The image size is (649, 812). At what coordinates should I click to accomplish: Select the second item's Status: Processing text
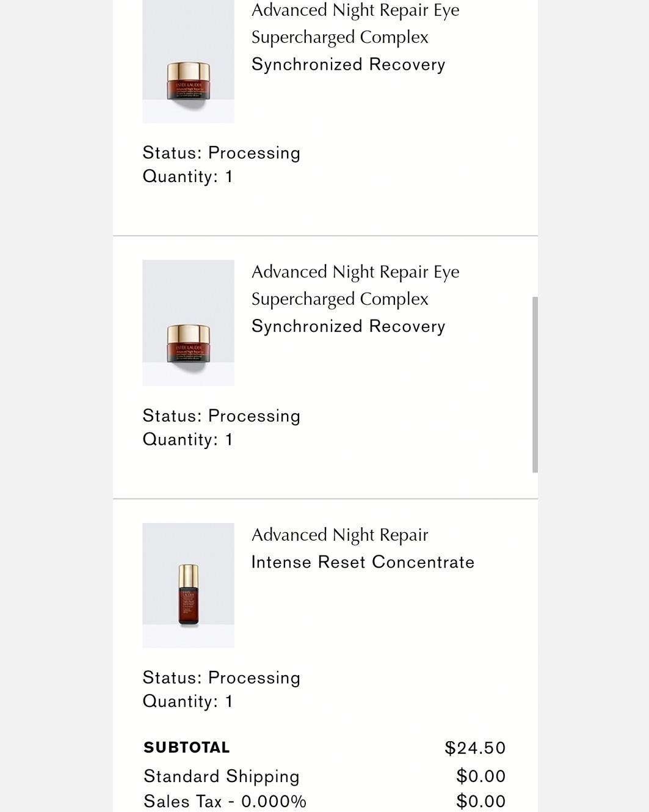(221, 416)
